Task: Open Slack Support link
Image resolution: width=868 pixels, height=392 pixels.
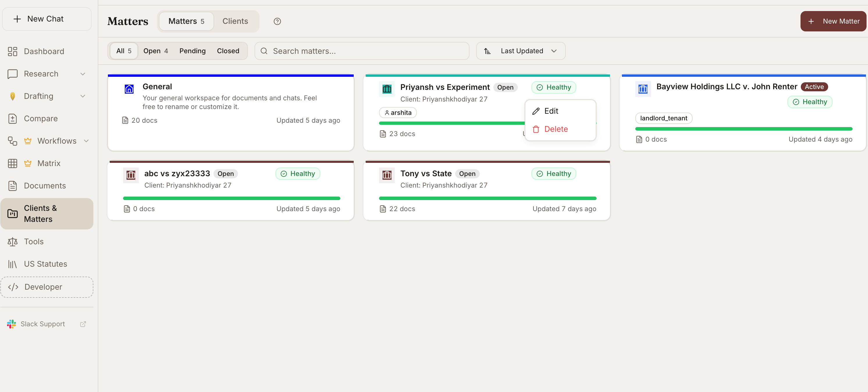Action: point(47,324)
